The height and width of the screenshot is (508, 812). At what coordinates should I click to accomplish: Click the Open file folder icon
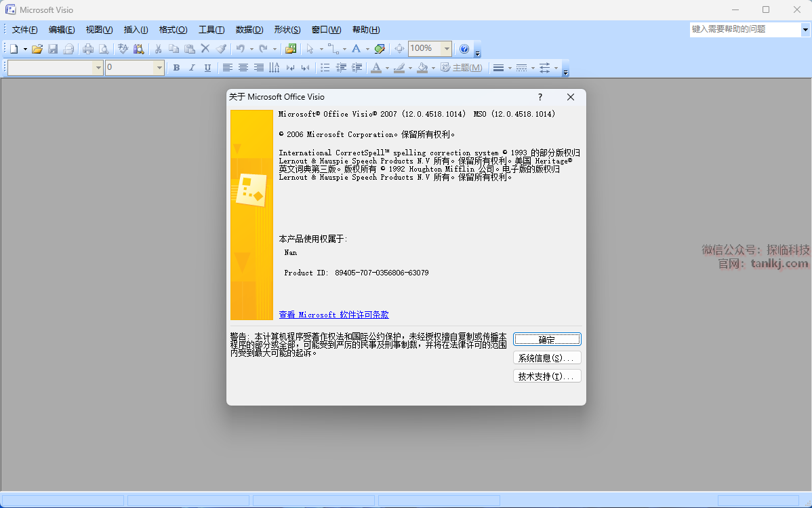[x=37, y=49]
